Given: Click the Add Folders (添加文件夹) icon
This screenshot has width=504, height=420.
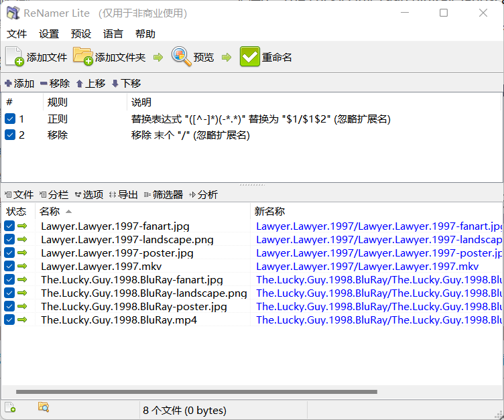Looking at the screenshot, I should (83, 57).
